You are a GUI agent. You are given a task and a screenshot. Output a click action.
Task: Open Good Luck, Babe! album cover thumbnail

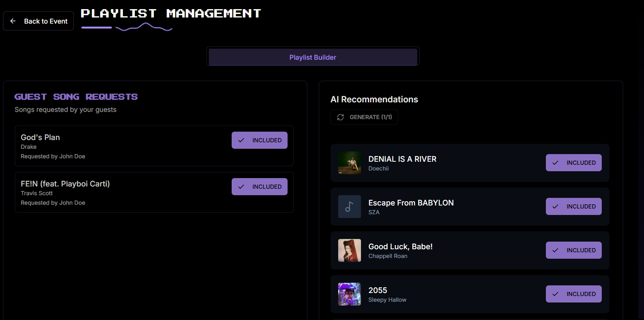tap(350, 250)
